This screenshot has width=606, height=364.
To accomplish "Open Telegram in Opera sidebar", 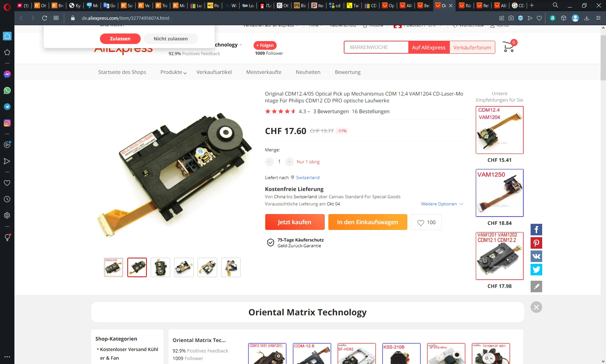I will [7, 107].
